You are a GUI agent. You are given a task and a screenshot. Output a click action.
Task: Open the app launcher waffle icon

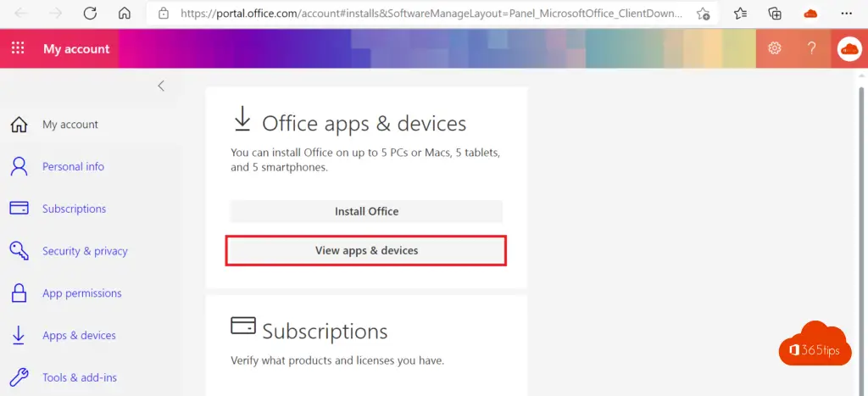tap(18, 48)
